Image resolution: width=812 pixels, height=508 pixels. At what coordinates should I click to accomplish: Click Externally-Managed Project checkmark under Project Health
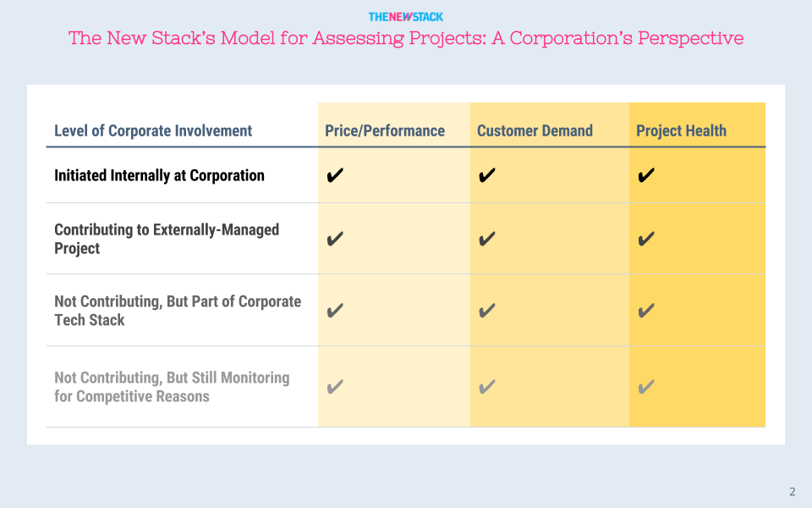(x=645, y=239)
